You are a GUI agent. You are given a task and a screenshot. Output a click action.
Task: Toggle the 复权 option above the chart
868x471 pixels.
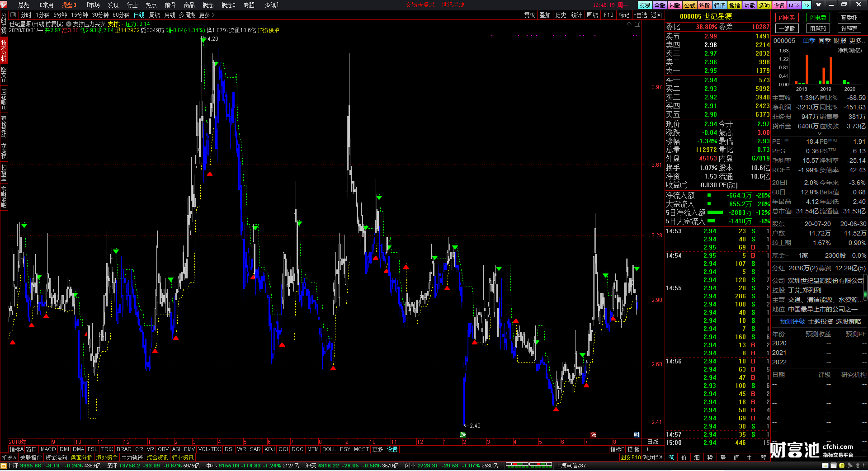pos(529,15)
